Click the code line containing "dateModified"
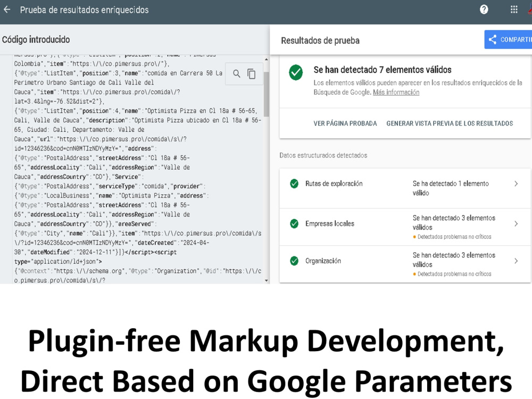 95,252
